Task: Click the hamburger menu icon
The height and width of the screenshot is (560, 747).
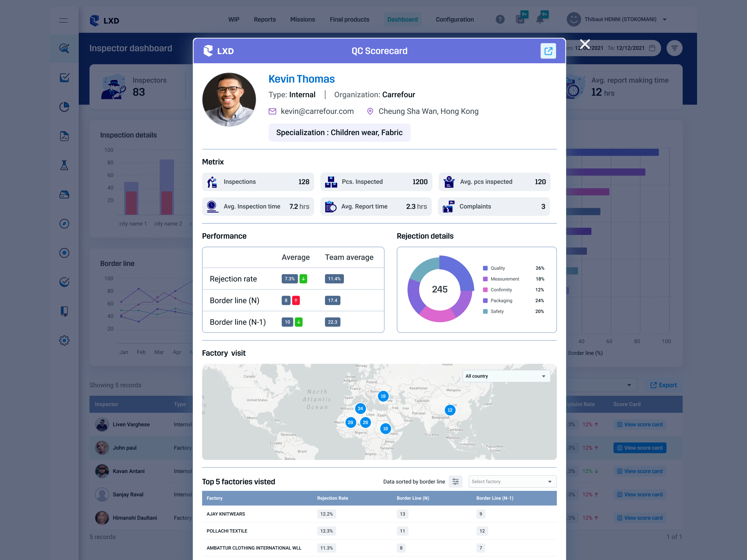Action: [x=63, y=21]
